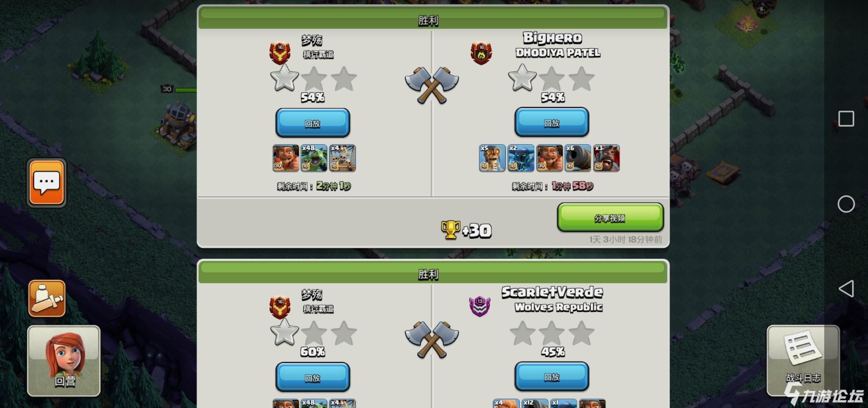Tap the DHODIYA PATEL clan badge
The height and width of the screenshot is (408, 868).
pos(481,54)
